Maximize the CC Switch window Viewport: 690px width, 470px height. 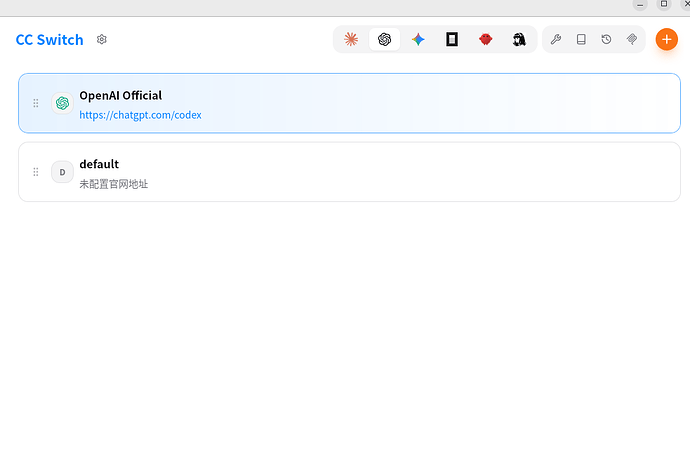[664, 4]
